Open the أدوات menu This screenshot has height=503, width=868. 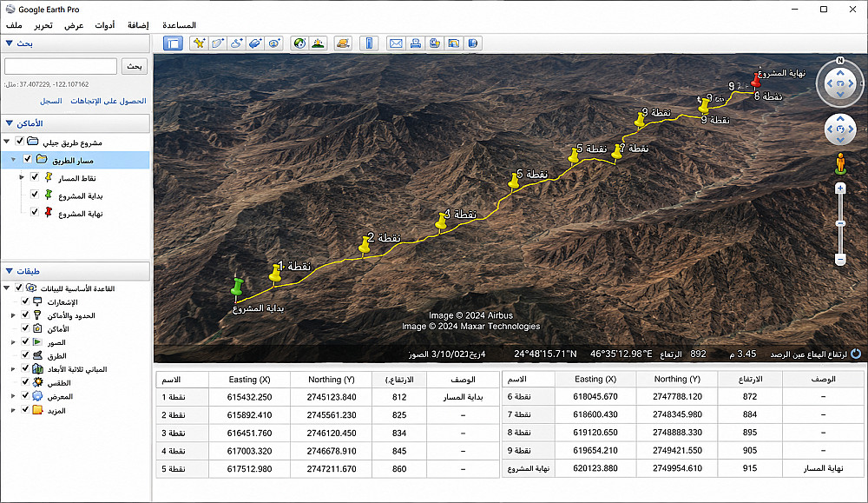click(x=105, y=25)
